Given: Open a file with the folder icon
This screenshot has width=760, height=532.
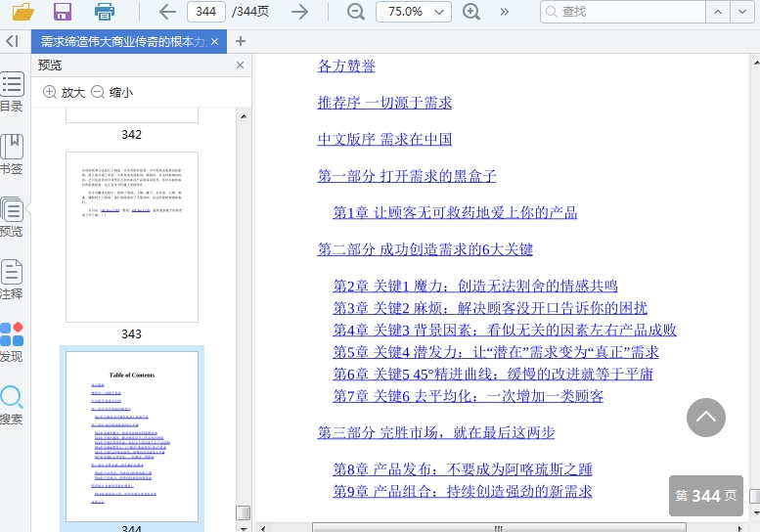Looking at the screenshot, I should tap(22, 11).
